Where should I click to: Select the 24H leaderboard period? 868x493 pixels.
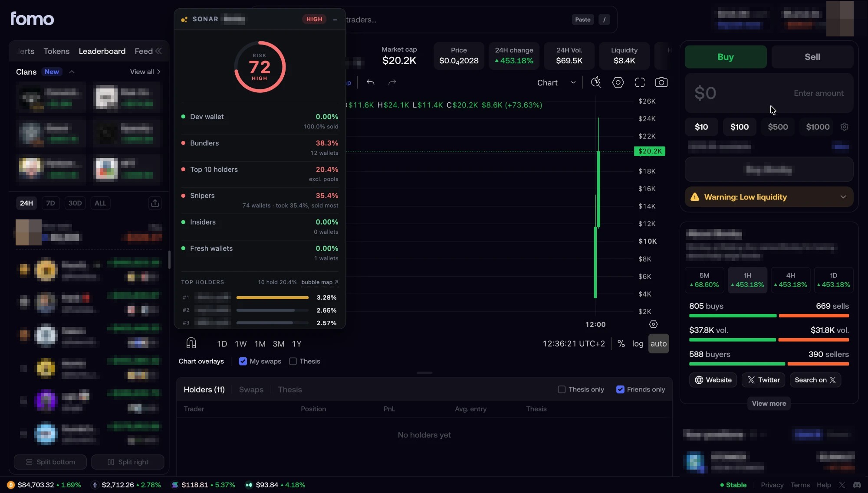tap(26, 203)
